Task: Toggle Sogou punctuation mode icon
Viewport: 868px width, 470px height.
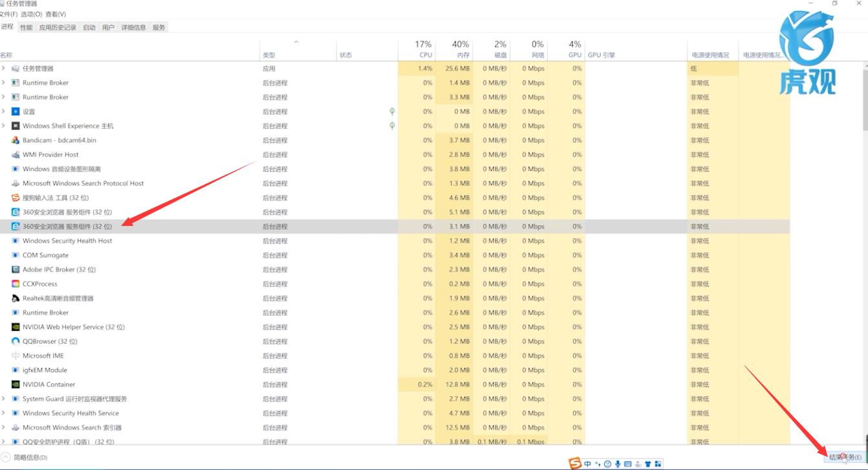Action: point(597,464)
